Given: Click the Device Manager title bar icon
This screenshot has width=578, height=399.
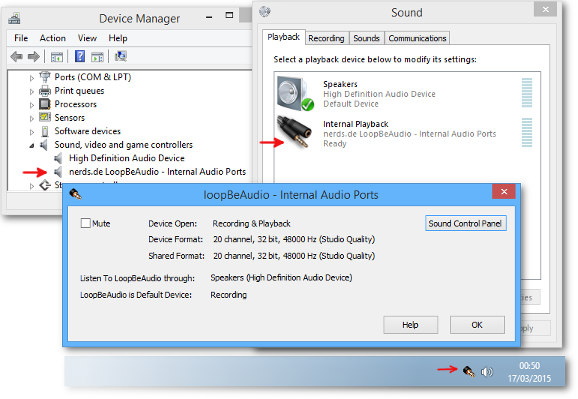Looking at the screenshot, I should click(x=14, y=18).
